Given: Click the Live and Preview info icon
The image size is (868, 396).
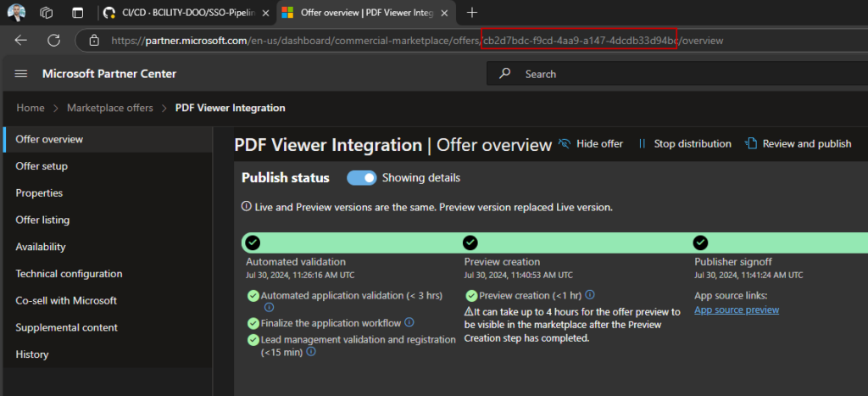Looking at the screenshot, I should pos(247,207).
